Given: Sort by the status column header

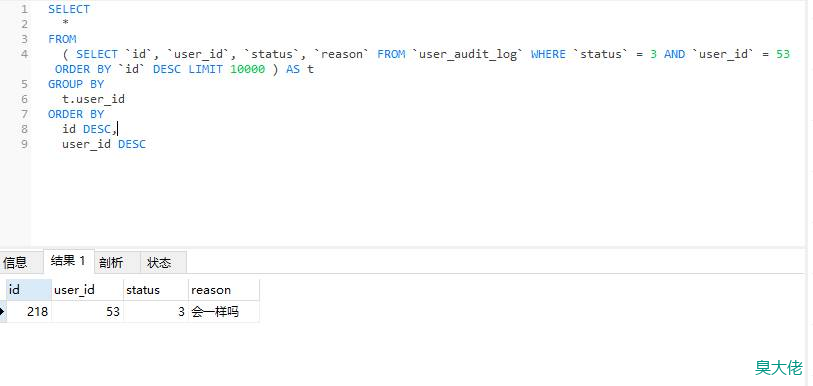Looking at the screenshot, I should pos(156,290).
